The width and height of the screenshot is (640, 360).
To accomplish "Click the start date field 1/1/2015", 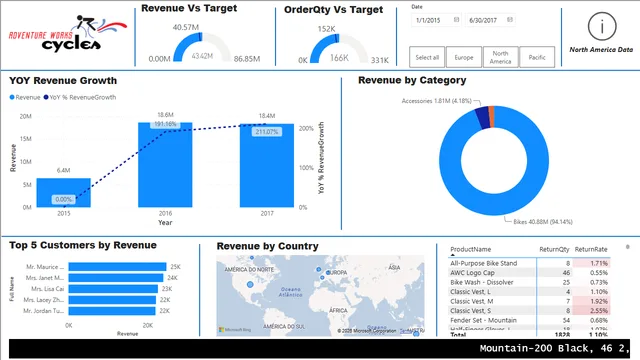I will point(436,20).
